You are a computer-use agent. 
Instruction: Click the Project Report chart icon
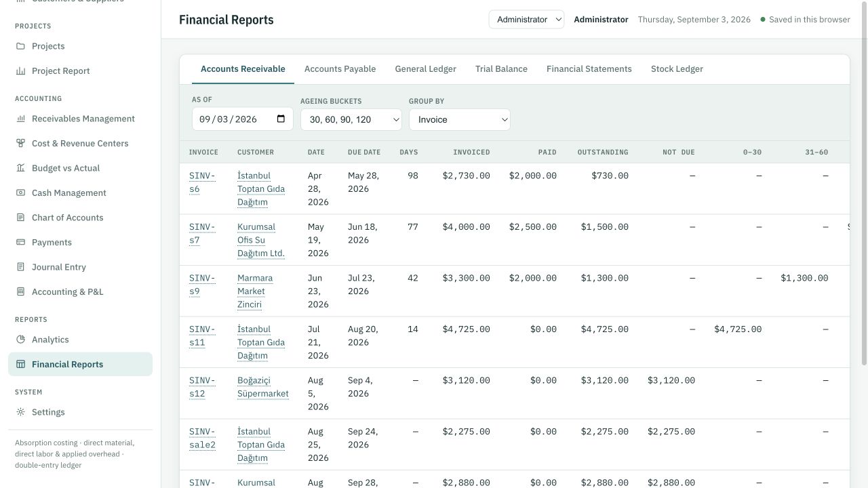20,70
